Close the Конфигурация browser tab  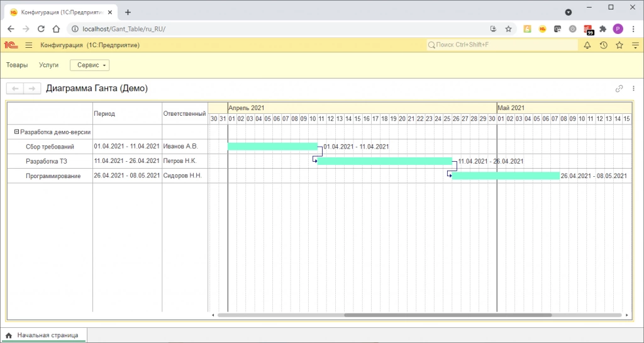pos(109,13)
